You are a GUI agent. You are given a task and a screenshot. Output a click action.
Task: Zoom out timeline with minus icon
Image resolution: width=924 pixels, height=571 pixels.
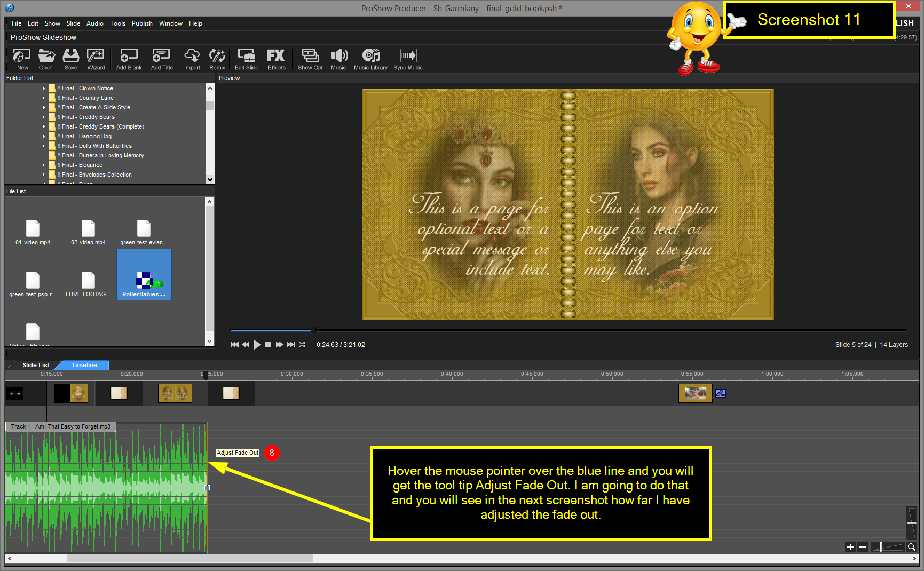pos(862,547)
